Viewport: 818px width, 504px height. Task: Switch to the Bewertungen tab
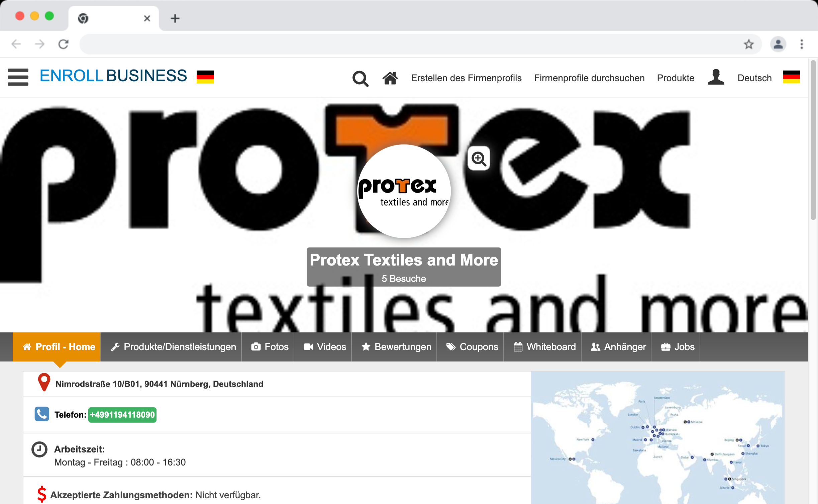click(394, 347)
